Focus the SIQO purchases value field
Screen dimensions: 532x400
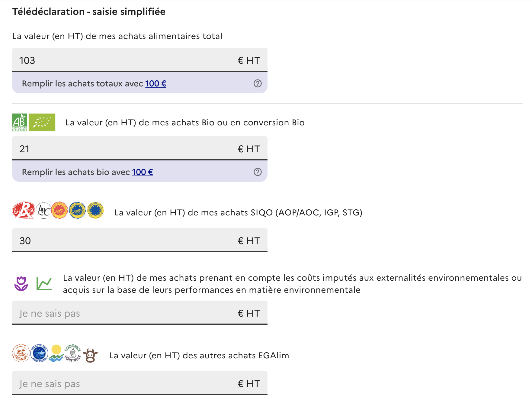127,240
